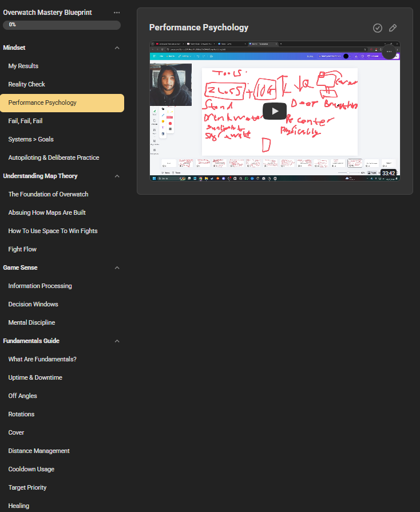420x512 pixels.
Task: Open the My Results lesson
Action: [x=62, y=66]
